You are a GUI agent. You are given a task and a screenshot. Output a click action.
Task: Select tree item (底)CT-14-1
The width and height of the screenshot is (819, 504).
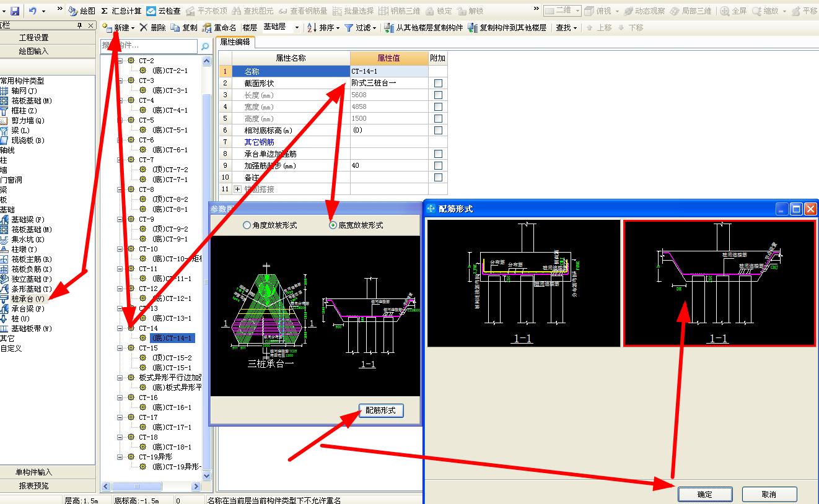172,338
